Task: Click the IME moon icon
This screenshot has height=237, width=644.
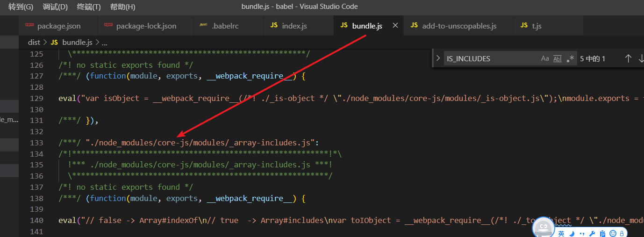Action: [572, 233]
